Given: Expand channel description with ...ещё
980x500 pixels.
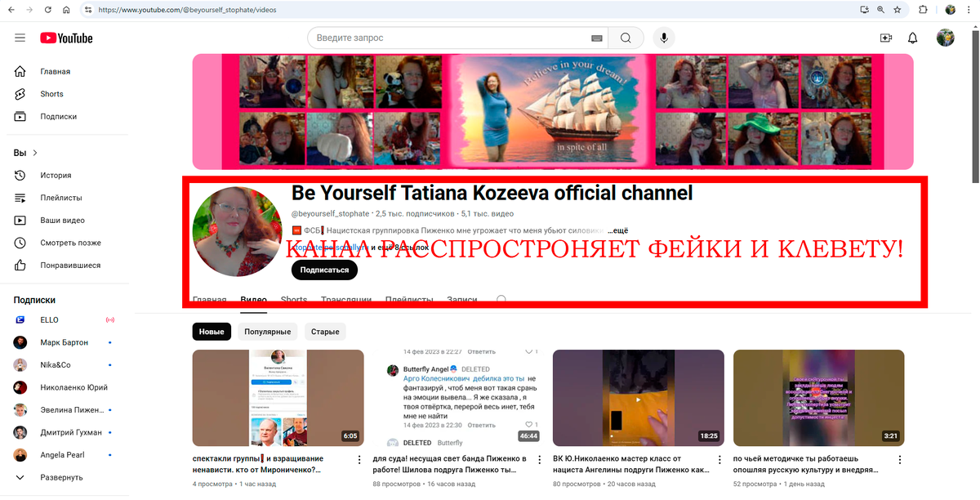Looking at the screenshot, I should (x=617, y=231).
